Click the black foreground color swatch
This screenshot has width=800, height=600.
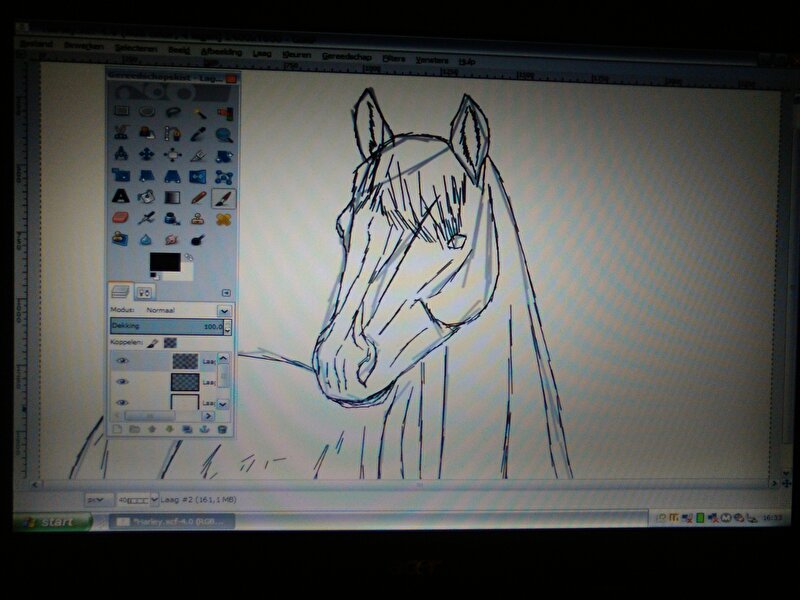(x=162, y=264)
